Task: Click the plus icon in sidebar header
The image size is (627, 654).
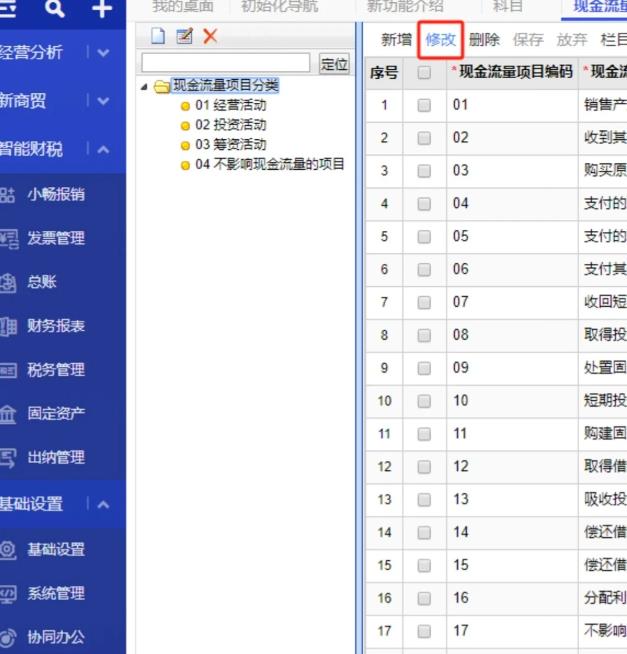Action: [101, 9]
